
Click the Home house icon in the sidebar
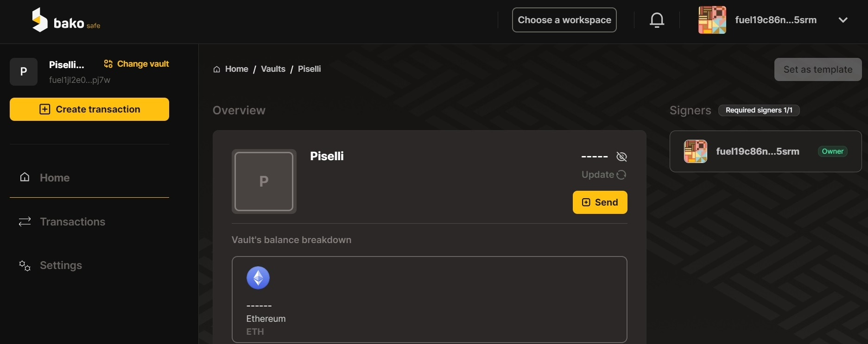[25, 177]
